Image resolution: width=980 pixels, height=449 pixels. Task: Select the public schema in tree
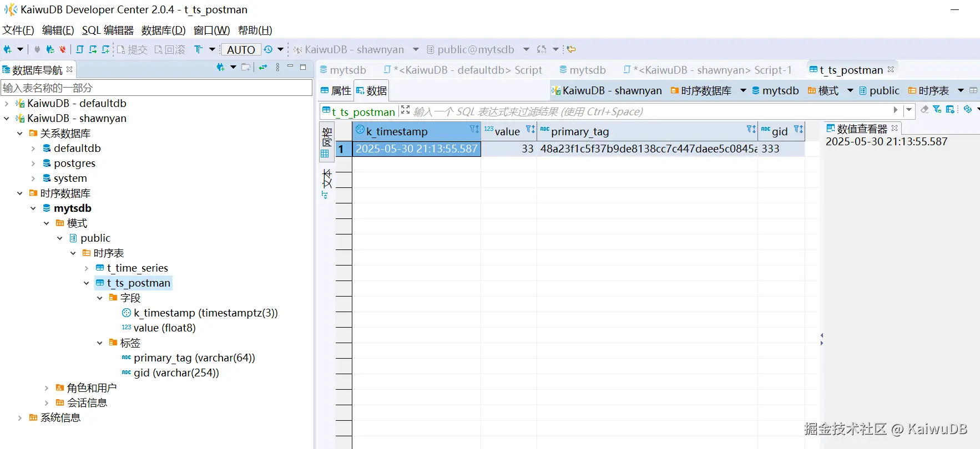pos(95,238)
